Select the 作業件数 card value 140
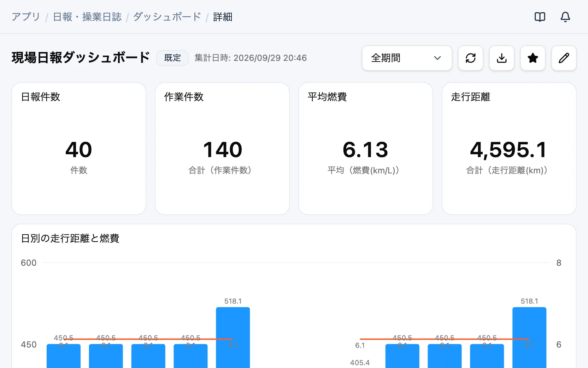This screenshot has width=588, height=368. click(222, 150)
